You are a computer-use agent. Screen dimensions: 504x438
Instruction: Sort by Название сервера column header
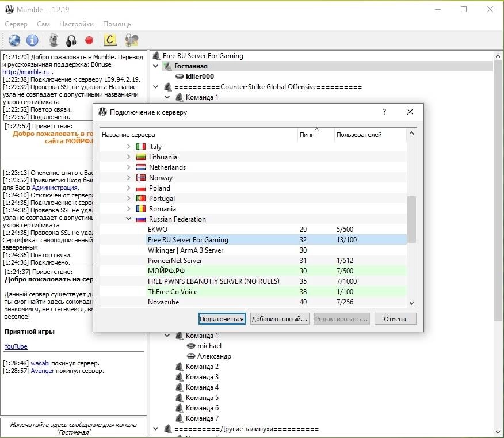(198, 135)
